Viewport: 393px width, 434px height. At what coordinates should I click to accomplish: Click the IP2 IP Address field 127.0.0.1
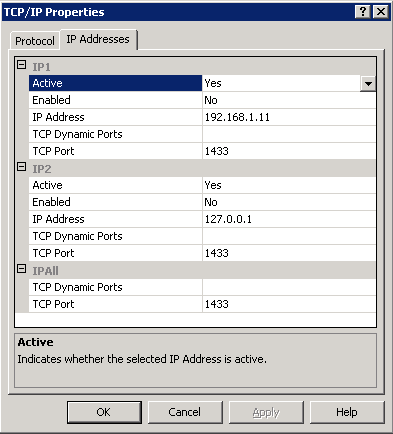[x=289, y=219]
